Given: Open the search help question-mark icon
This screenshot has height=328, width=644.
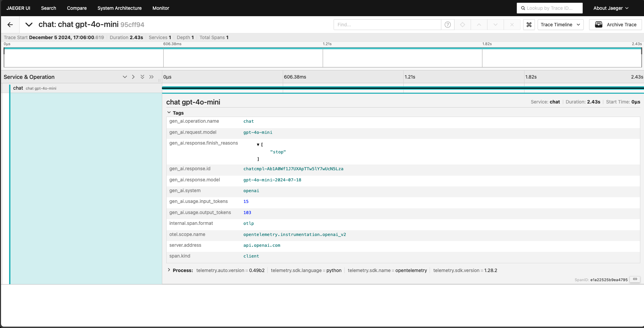Looking at the screenshot, I should pos(448,24).
